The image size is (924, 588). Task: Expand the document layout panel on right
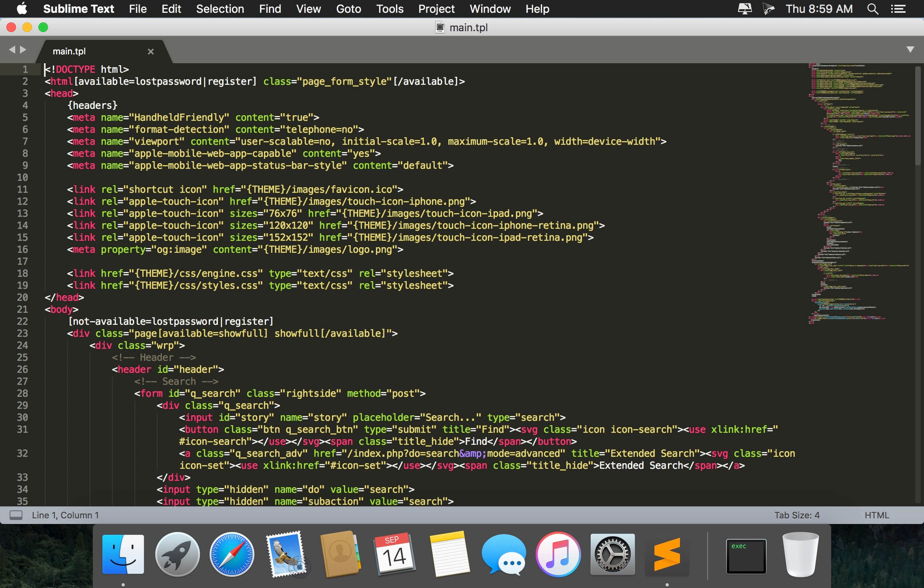(910, 50)
